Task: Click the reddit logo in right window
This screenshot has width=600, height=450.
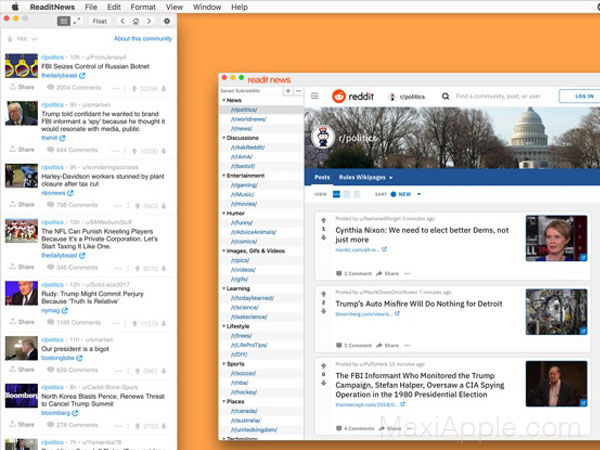Action: [x=352, y=96]
